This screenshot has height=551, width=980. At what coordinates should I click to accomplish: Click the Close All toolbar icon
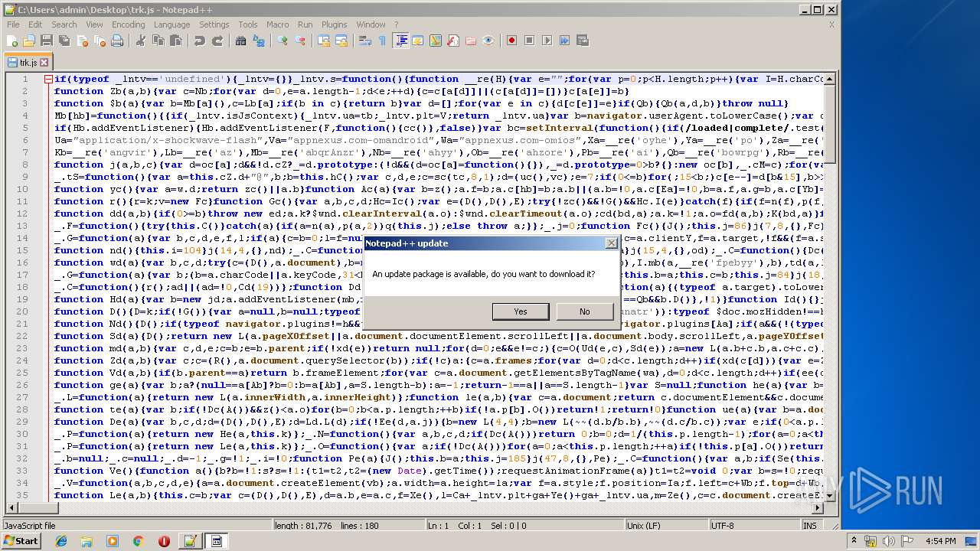[x=100, y=41]
